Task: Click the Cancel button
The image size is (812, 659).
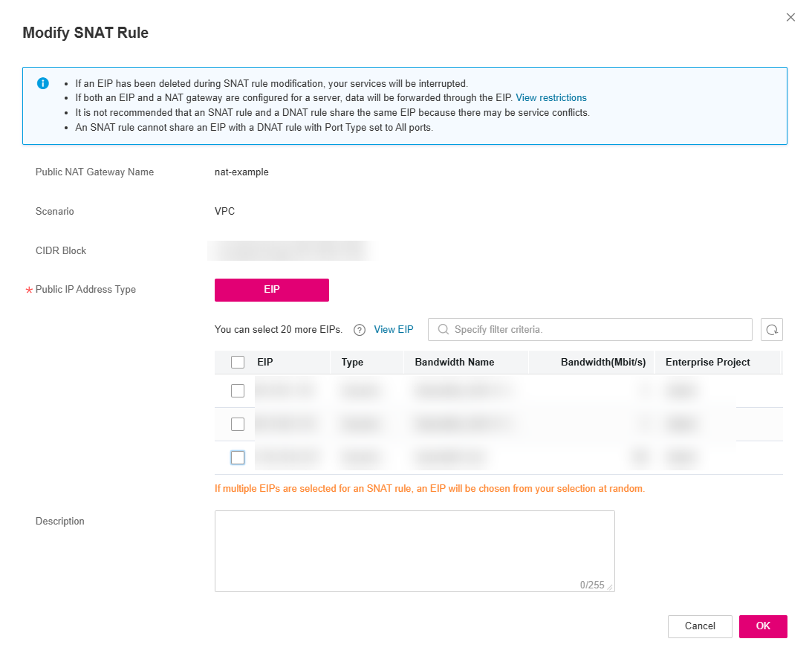Action: point(700,626)
